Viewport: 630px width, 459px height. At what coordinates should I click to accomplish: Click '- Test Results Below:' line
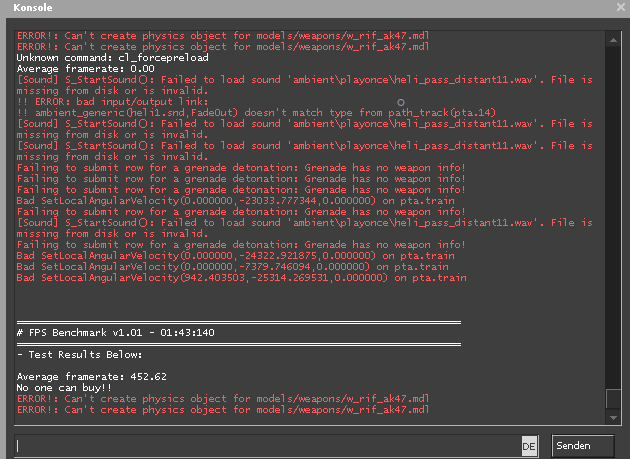(80, 354)
